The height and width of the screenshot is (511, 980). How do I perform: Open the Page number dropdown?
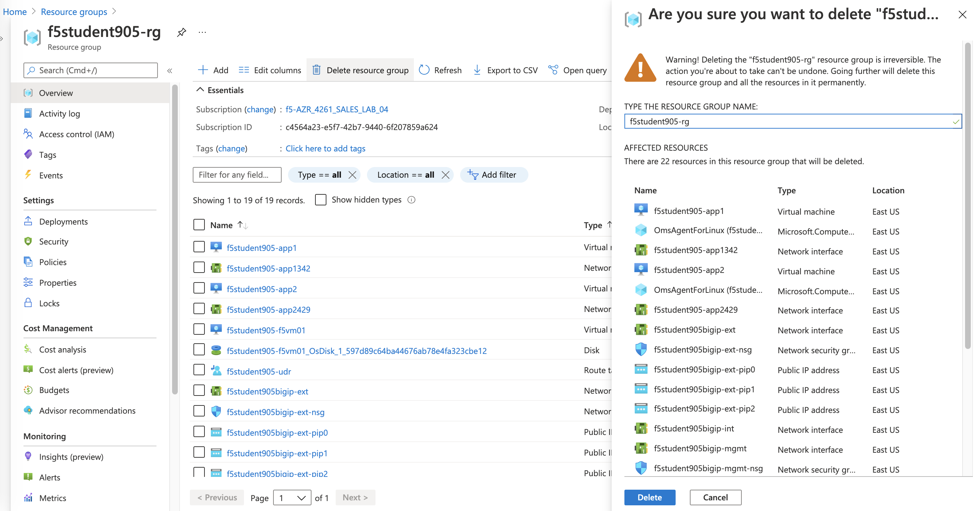(x=292, y=498)
